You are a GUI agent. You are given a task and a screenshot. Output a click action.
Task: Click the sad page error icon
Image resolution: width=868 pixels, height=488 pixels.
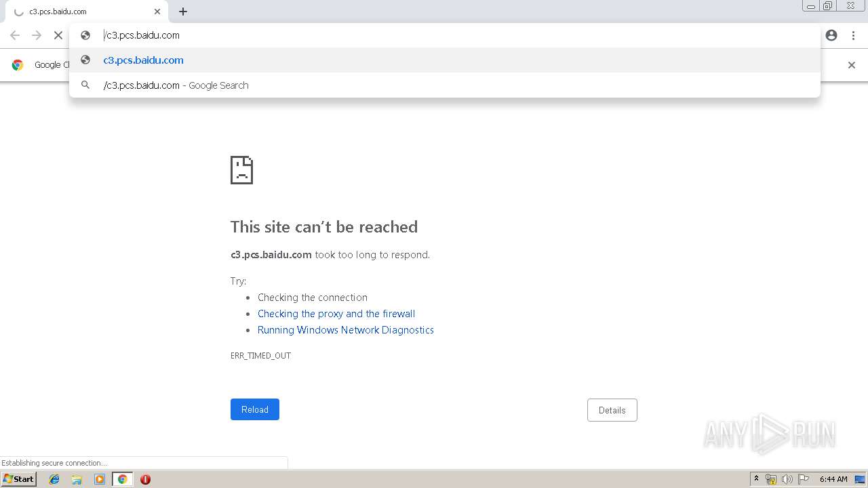242,170
